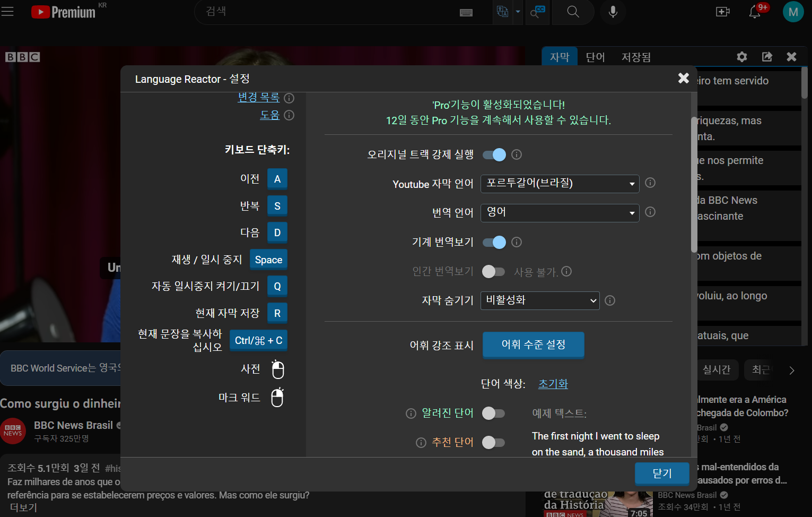
Task: Toggle 기계 번역보기 switch
Action: pyautogui.click(x=494, y=242)
